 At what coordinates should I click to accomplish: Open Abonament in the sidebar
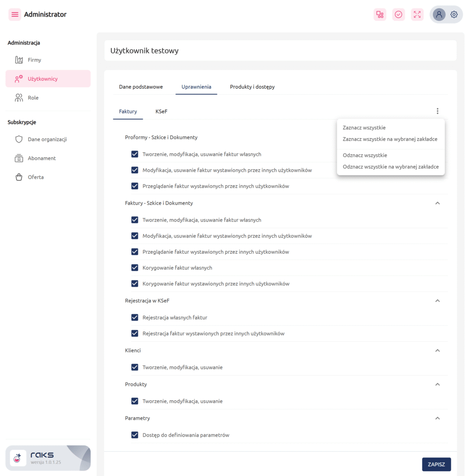tap(41, 158)
